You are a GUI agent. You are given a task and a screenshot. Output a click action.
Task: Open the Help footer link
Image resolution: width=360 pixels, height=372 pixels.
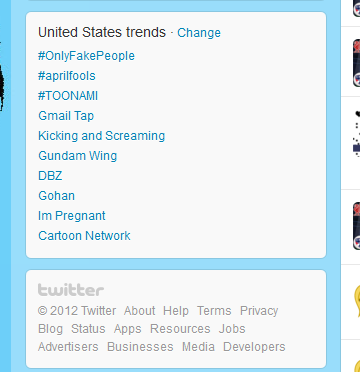click(x=176, y=311)
